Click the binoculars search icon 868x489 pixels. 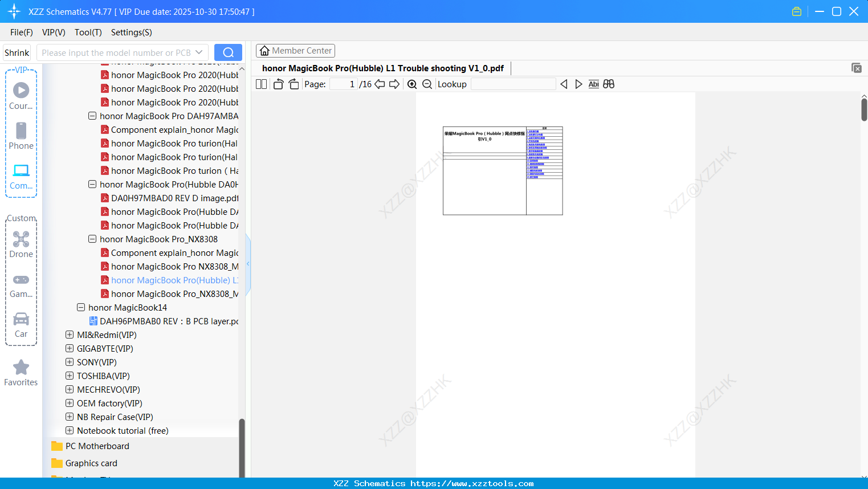(x=609, y=84)
